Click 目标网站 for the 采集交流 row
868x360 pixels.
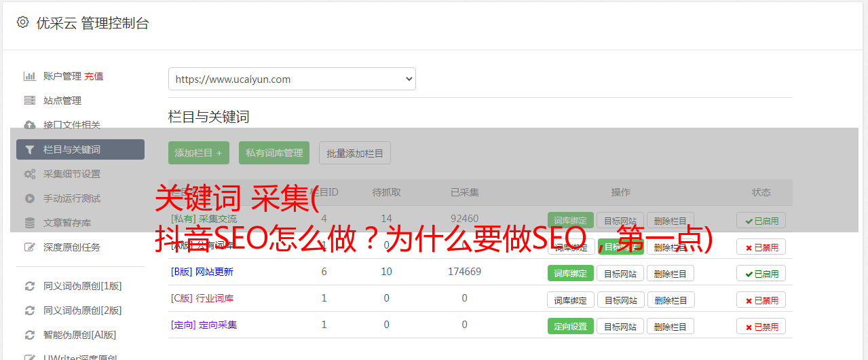620,220
